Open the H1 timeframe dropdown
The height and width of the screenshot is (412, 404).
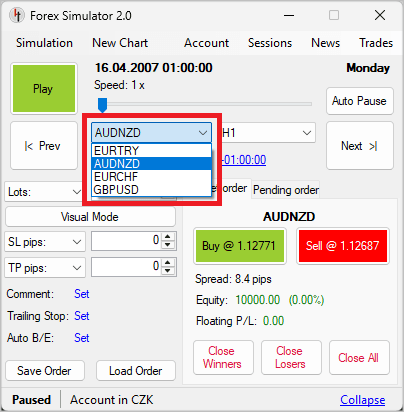pos(268,133)
